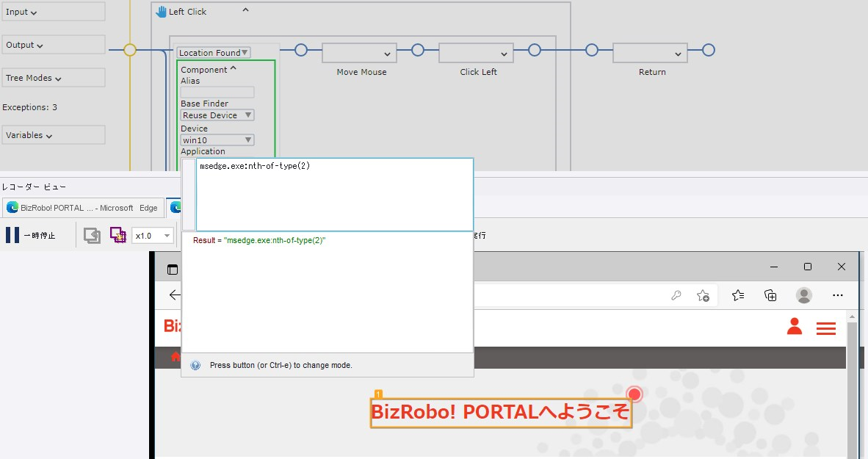This screenshot has height=459, width=868.
Task: Open the Reuse Device base finder dropdown
Action: point(217,115)
